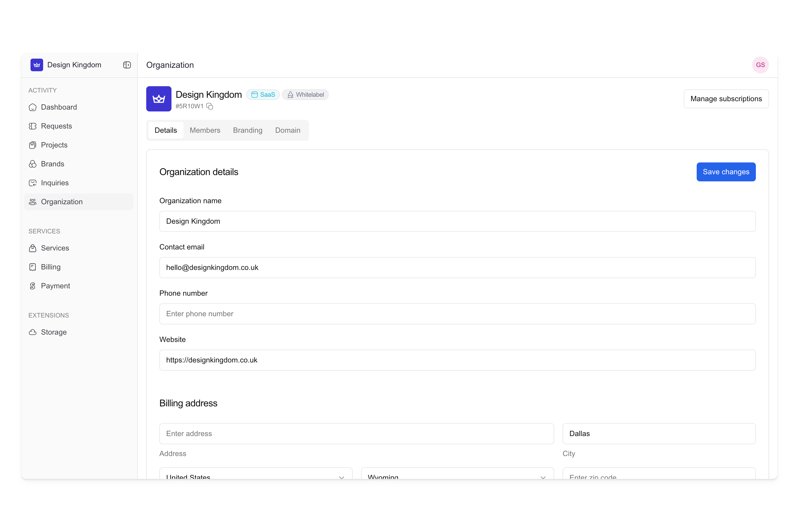Image resolution: width=799 pixels, height=532 pixels.
Task: Copy the organization ID #5R10W1
Action: pos(210,106)
